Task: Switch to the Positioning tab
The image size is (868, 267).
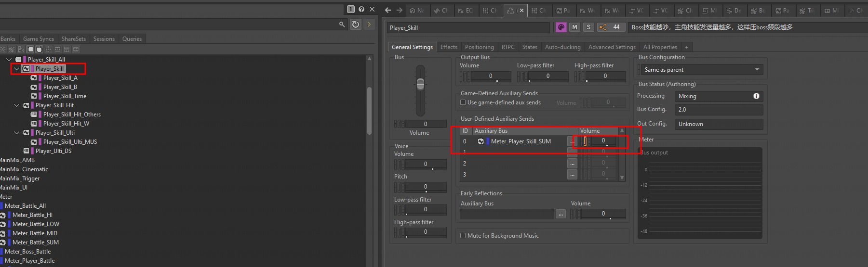Action: [x=480, y=47]
